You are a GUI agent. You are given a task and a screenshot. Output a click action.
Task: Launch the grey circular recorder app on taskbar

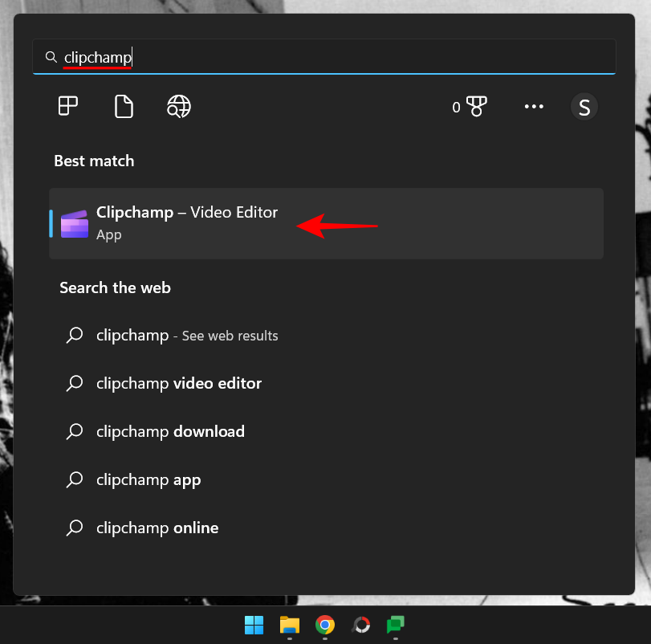360,624
